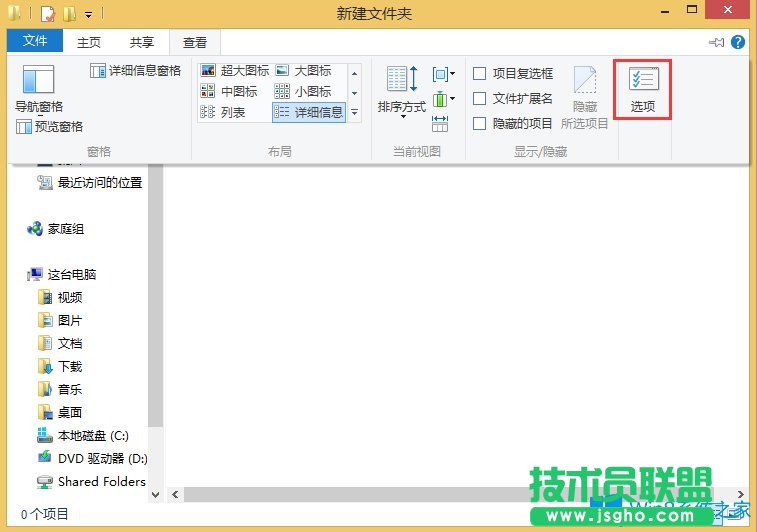Minimize the 新建文件夹 window
The width and height of the screenshot is (757, 532).
click(x=665, y=12)
